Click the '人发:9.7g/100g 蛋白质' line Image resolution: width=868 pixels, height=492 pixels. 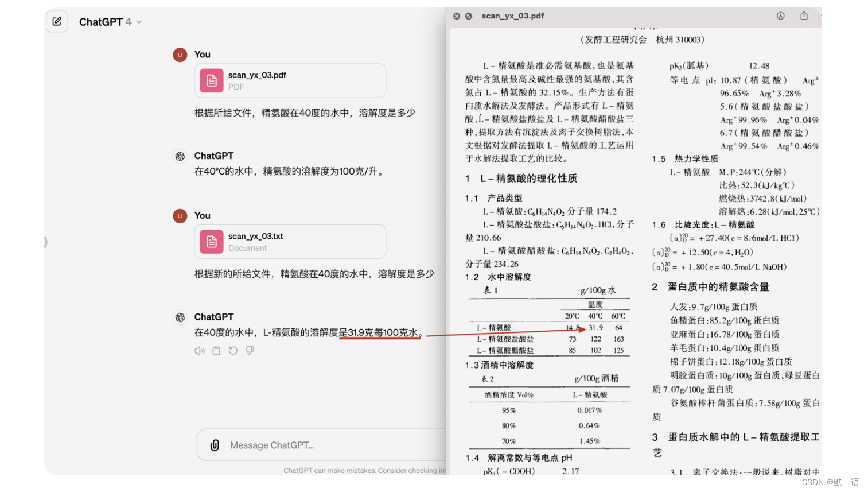[714, 307]
